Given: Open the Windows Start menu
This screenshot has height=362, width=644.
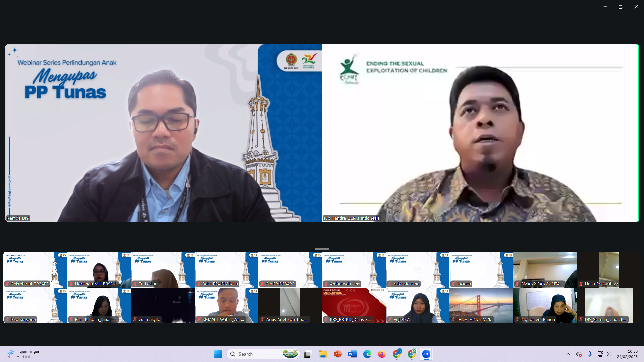Looking at the screenshot, I should click(x=218, y=354).
